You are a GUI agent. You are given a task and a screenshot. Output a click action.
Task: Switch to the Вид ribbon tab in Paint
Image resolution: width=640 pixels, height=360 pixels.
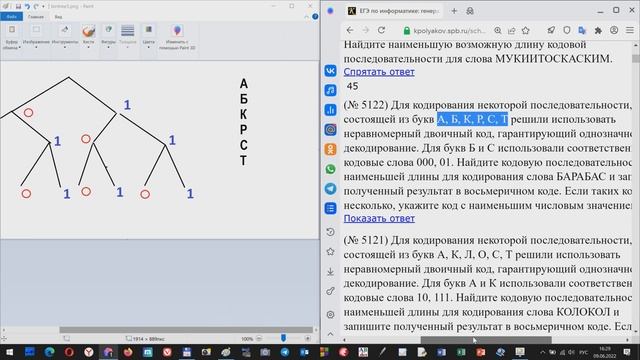click(x=58, y=17)
